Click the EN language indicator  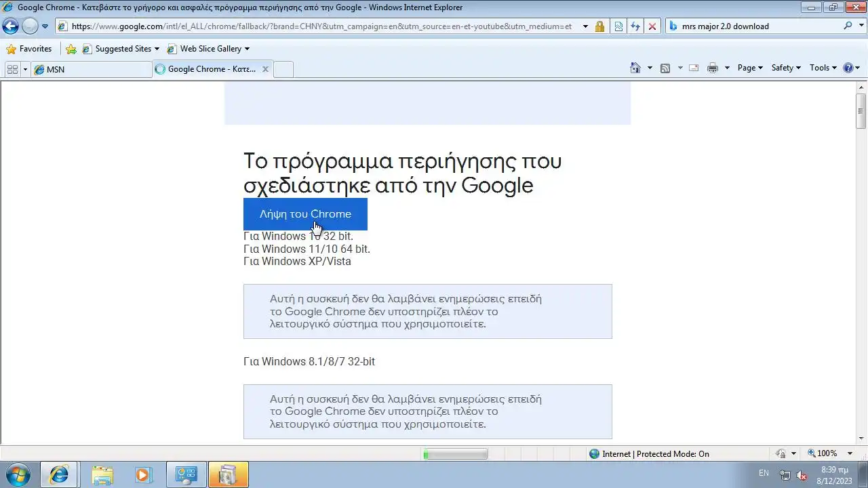coord(764,473)
